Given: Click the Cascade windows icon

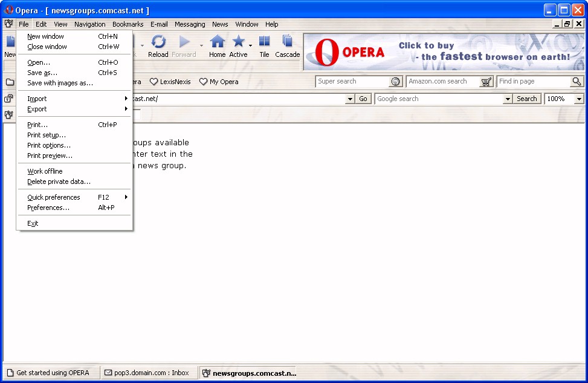Looking at the screenshot, I should 288,42.
